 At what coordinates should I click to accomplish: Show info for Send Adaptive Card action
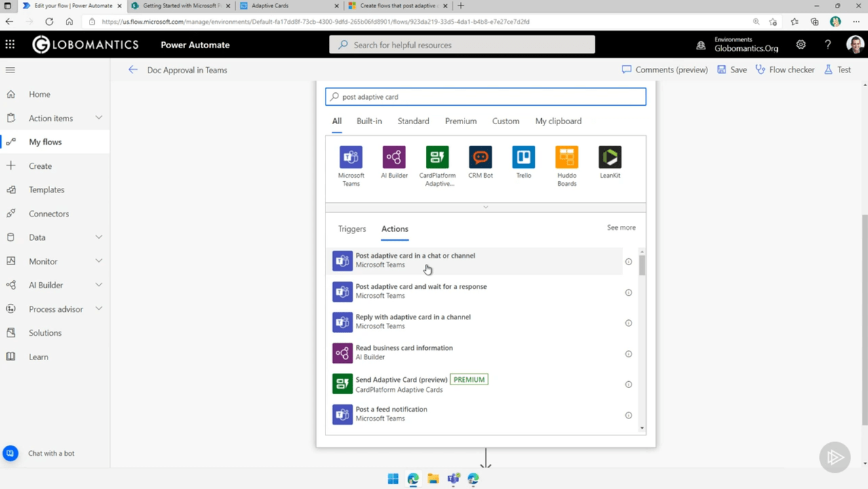[x=629, y=385]
